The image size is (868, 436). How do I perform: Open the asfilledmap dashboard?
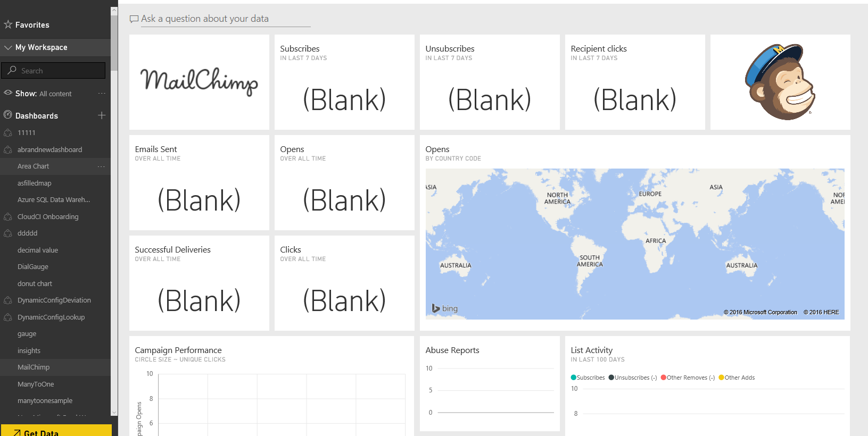click(35, 183)
